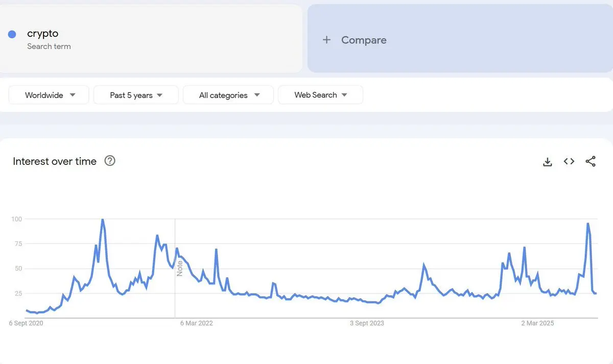Click the blue crypto term dot

pyautogui.click(x=12, y=34)
